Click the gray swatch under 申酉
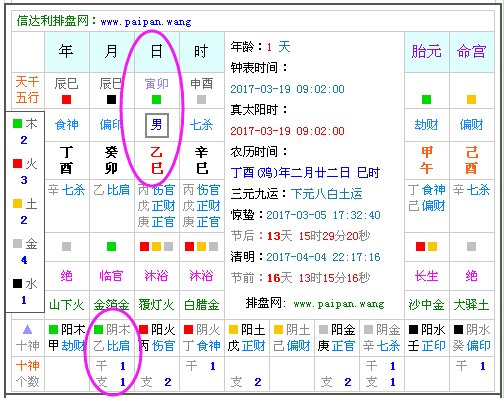 click(x=201, y=99)
